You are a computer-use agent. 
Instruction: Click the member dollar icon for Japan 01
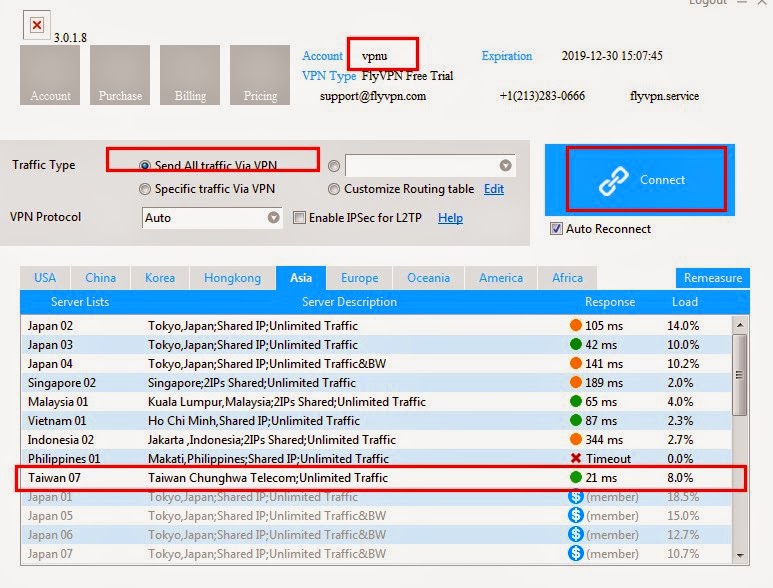[x=575, y=496]
